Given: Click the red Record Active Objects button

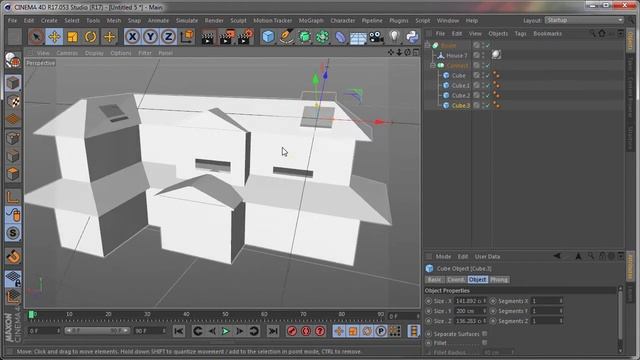Looking at the screenshot, I should pos(292,331).
